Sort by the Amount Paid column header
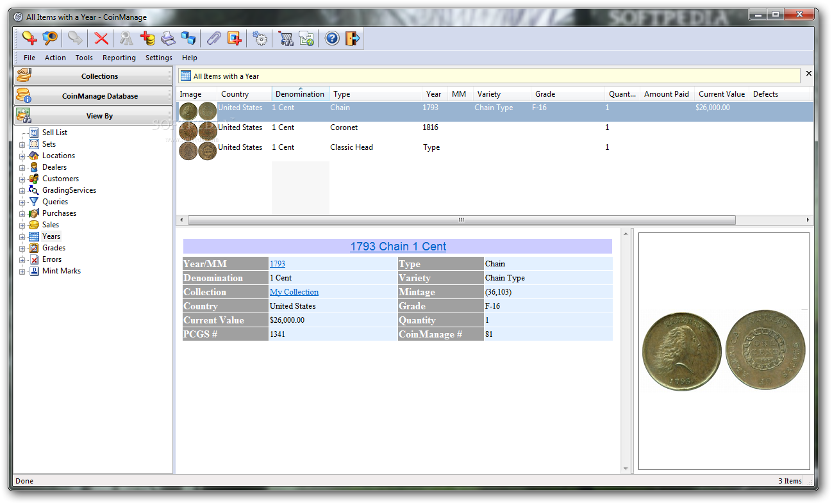The width and height of the screenshot is (832, 504). 668,94
